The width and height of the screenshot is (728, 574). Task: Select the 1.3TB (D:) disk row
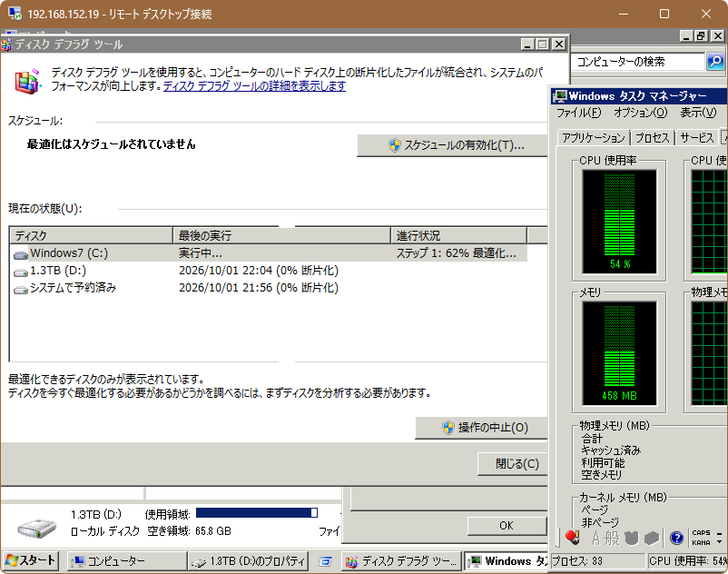pyautogui.click(x=269, y=271)
